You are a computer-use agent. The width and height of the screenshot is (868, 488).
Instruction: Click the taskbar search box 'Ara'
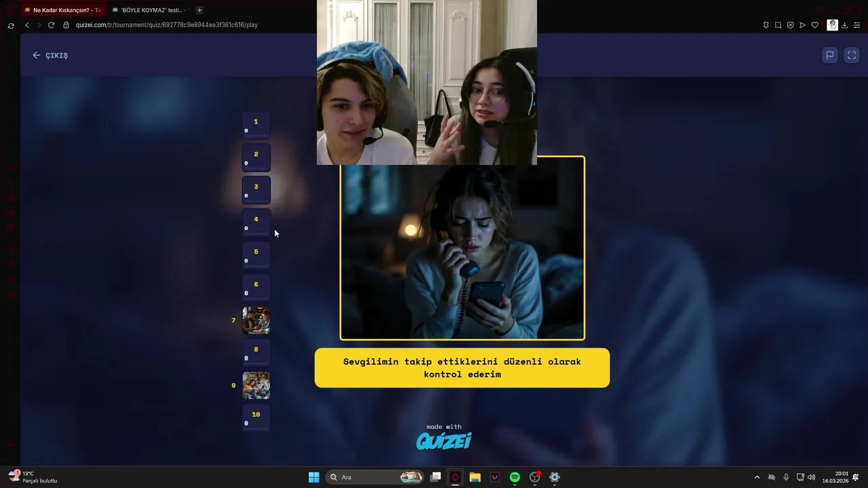click(x=375, y=477)
